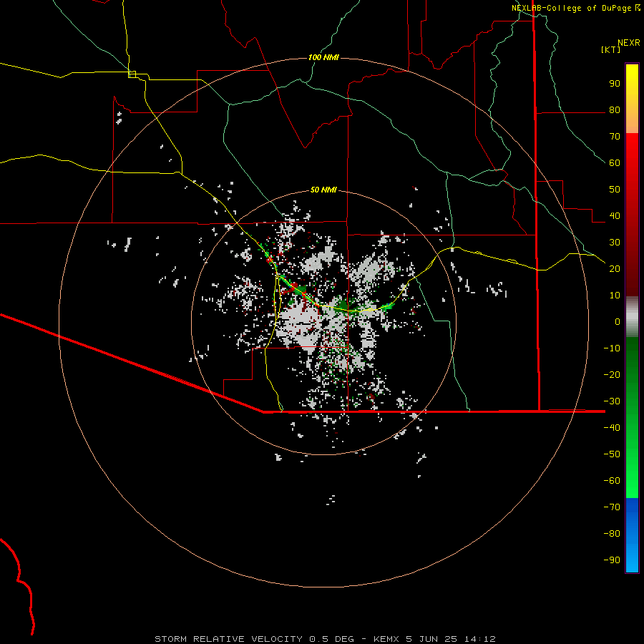Click the 70 knot scale label
644x644 pixels.
tap(615, 137)
